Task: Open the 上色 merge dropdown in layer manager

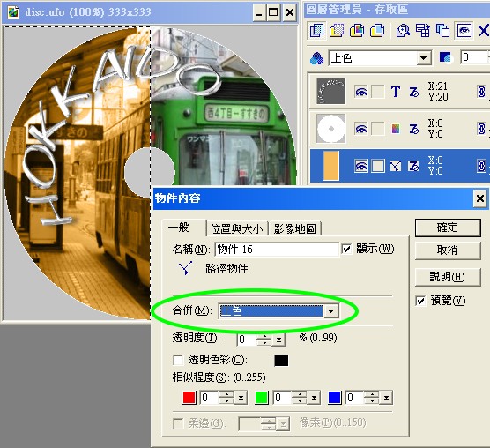Action: [x=423, y=58]
